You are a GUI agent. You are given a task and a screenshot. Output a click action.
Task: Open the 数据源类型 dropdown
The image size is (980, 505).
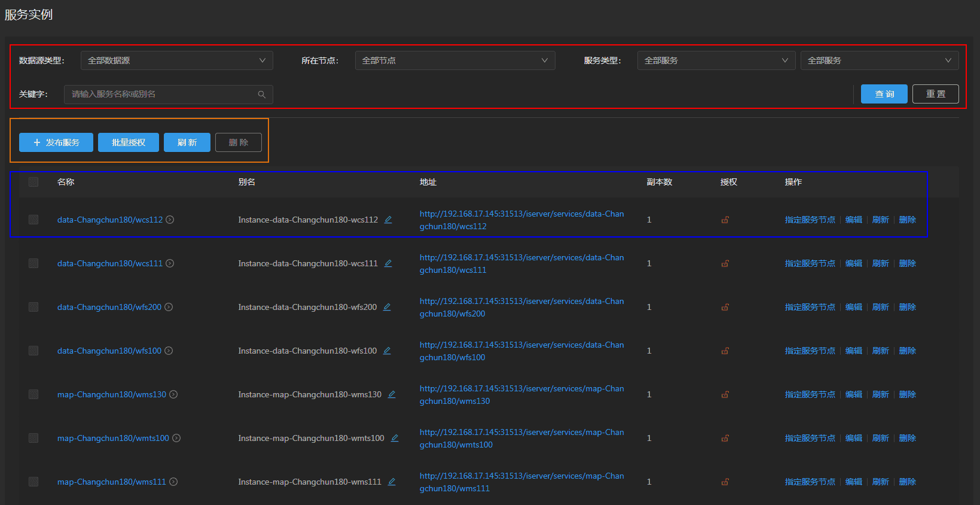click(176, 60)
